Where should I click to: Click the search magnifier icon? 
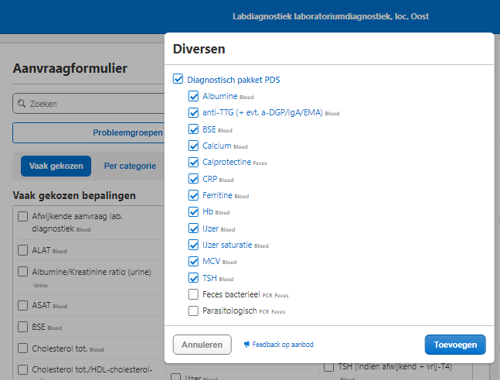[22, 103]
